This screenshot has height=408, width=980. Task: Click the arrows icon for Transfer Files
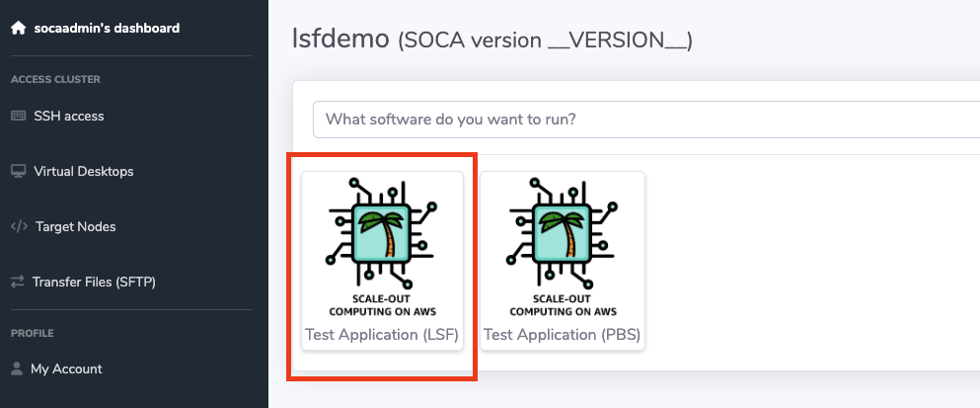click(x=18, y=283)
